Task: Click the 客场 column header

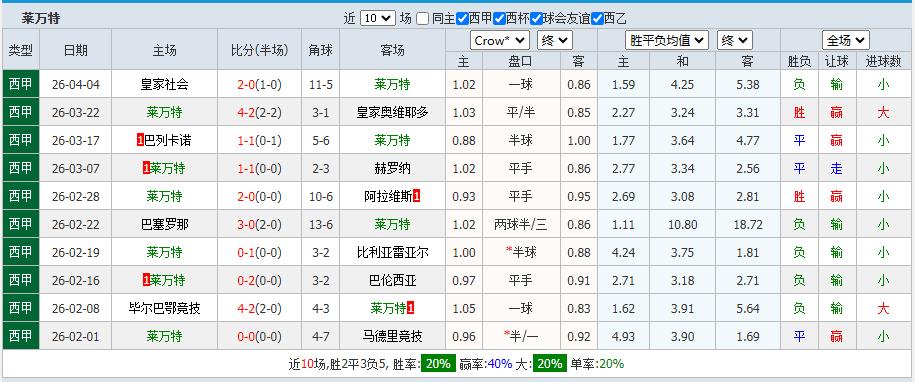Action: (392, 50)
